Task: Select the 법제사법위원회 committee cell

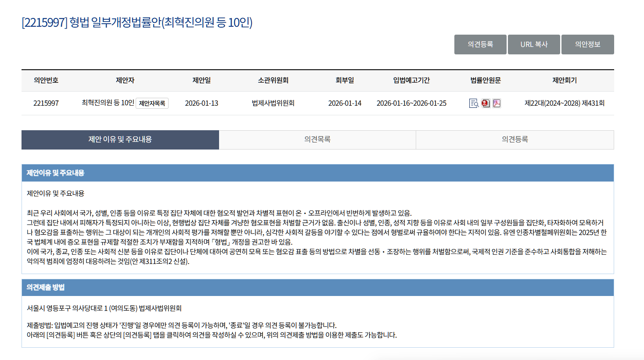Action: coord(273,103)
